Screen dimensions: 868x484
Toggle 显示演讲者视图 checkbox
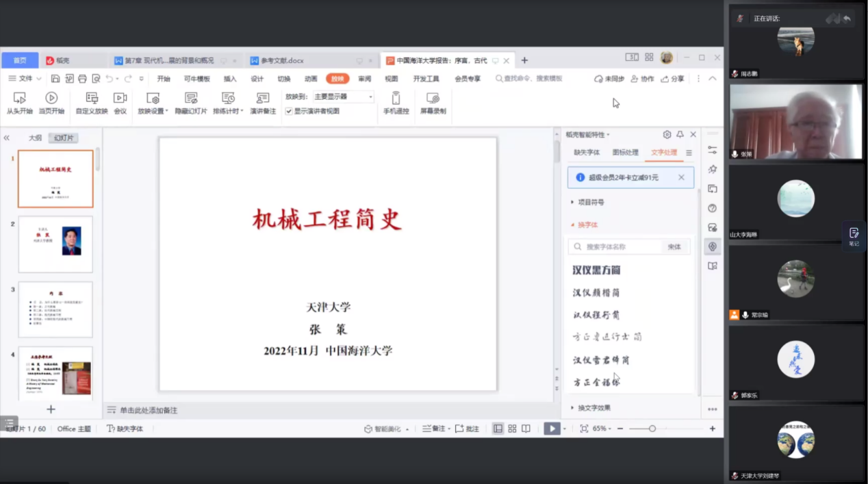click(289, 111)
